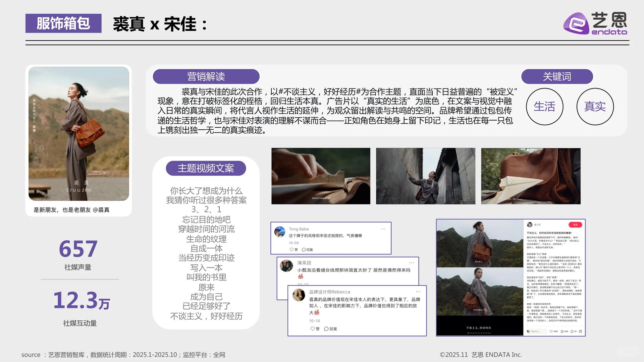Open 品牌设计师Rebecca's profile avatar

point(299,295)
